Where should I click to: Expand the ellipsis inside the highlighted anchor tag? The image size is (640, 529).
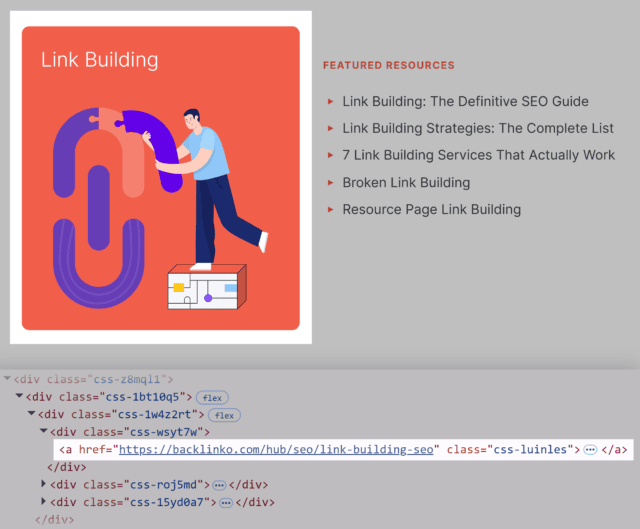coord(590,450)
